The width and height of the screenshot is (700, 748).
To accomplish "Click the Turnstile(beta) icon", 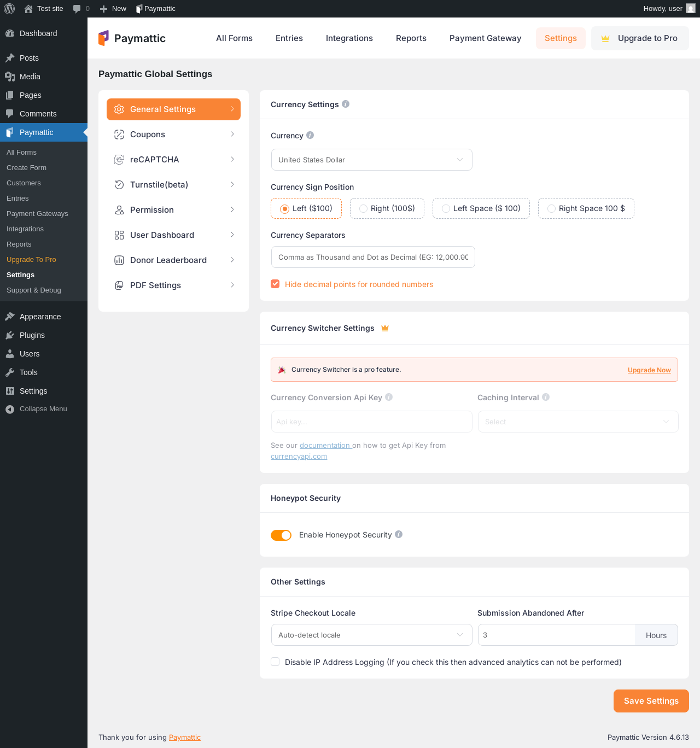I will [x=119, y=185].
